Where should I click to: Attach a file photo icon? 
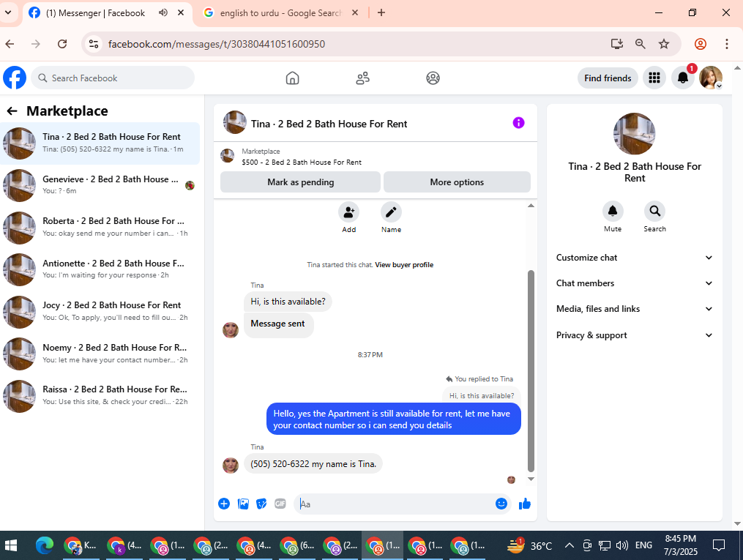[243, 504]
